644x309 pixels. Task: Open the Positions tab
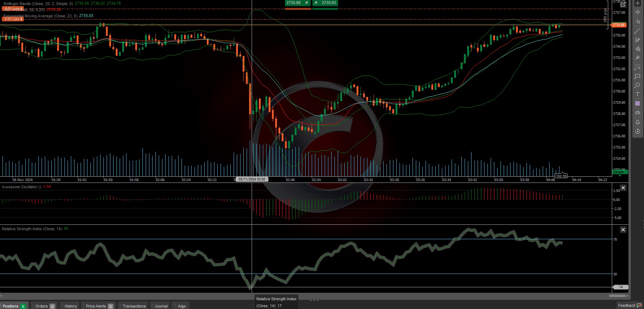pos(14,306)
